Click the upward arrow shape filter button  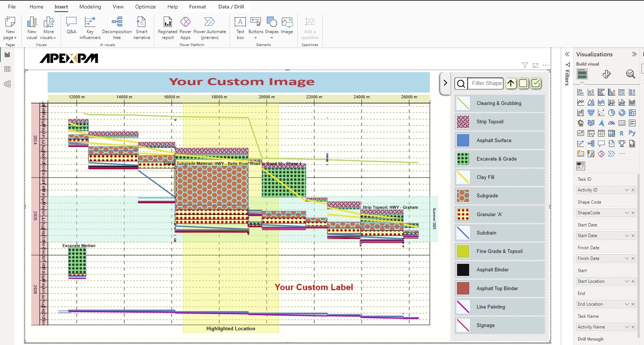tap(511, 84)
